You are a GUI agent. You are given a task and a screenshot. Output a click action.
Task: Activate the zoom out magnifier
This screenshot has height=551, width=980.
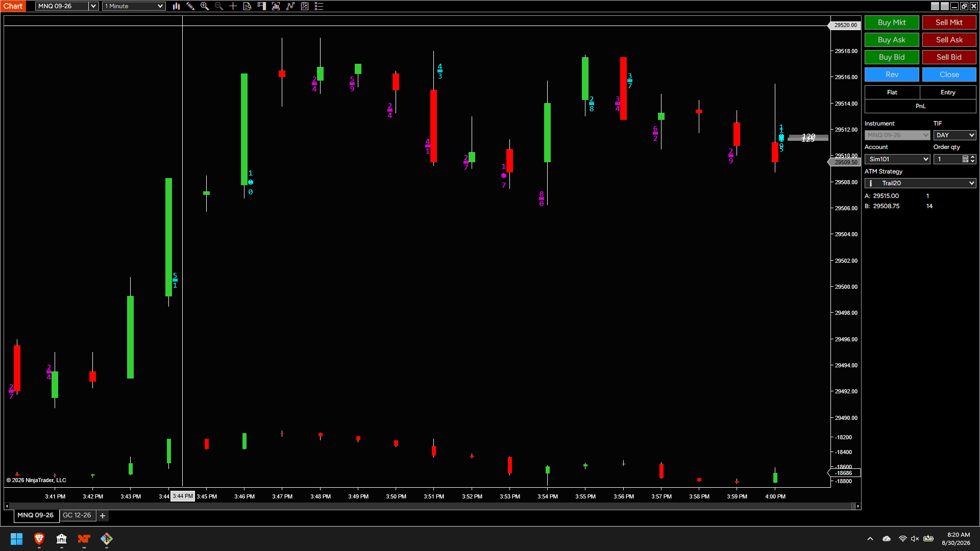click(219, 6)
